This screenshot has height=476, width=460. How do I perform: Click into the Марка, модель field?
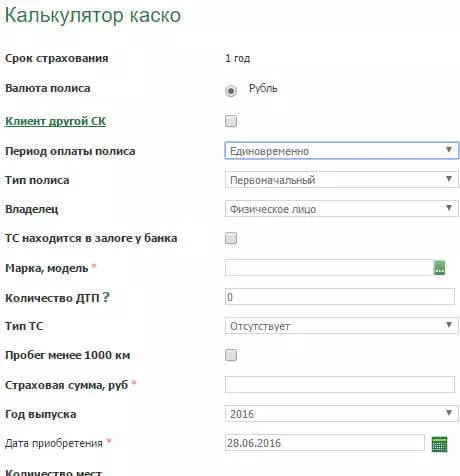click(329, 268)
